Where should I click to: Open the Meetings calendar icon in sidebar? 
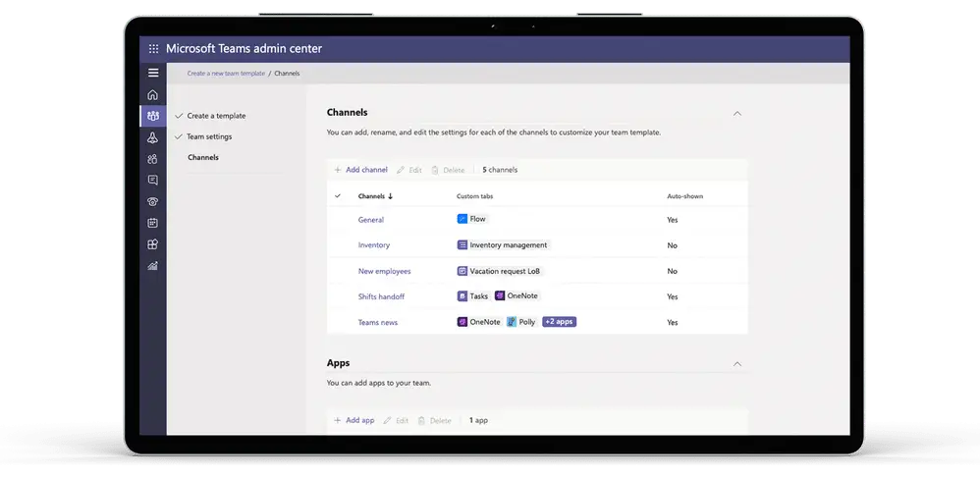point(152,223)
